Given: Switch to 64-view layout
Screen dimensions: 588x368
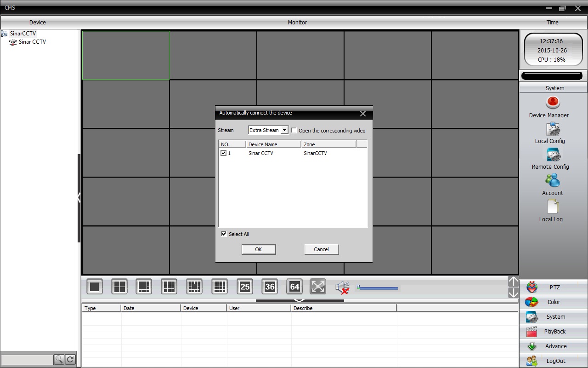Looking at the screenshot, I should [294, 287].
